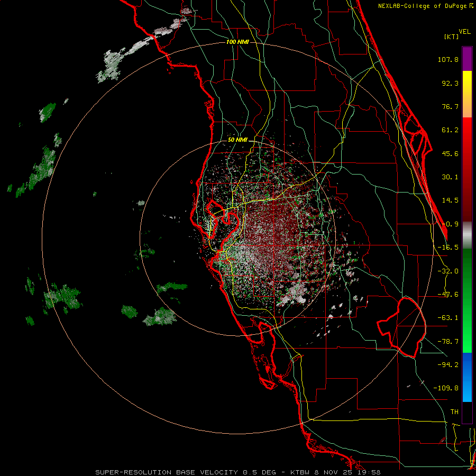The image size is (476, 476).
Task: Click the 45.6 scale value
Action: click(x=450, y=153)
